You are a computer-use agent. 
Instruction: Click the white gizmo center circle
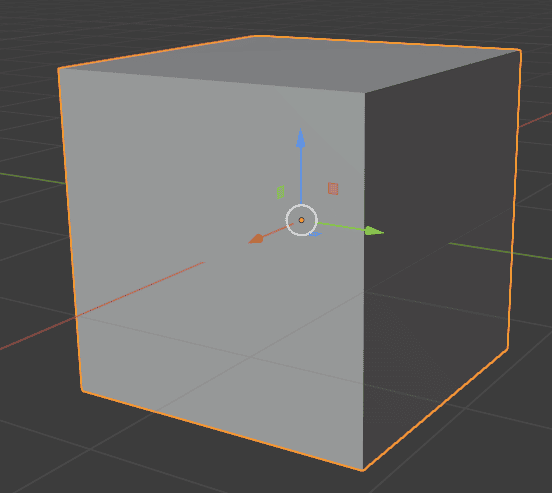pos(301,220)
